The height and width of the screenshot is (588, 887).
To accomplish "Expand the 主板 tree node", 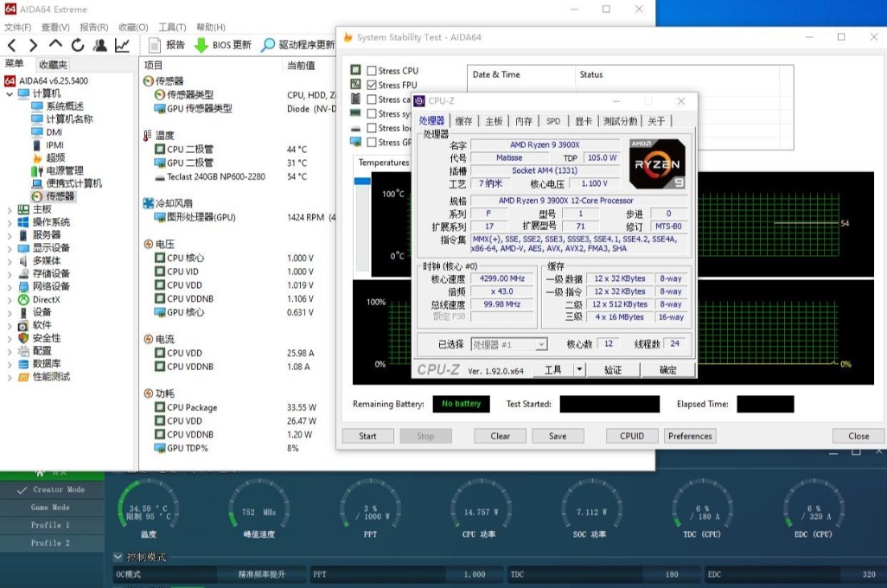I will click(10, 209).
